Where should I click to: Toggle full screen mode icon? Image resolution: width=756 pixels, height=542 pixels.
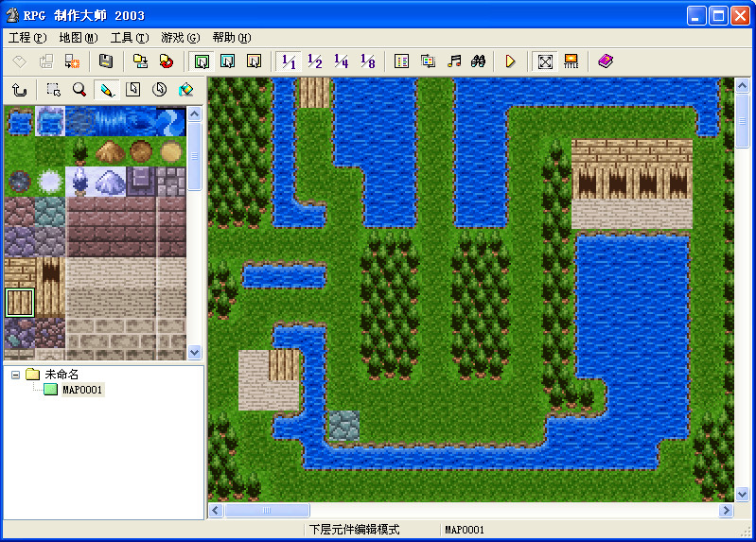545,61
